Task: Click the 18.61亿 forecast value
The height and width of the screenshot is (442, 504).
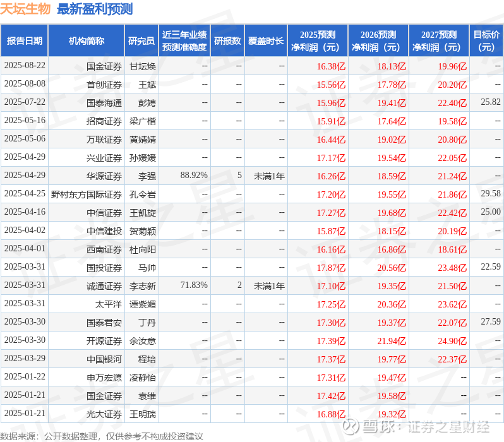Action: (452, 250)
